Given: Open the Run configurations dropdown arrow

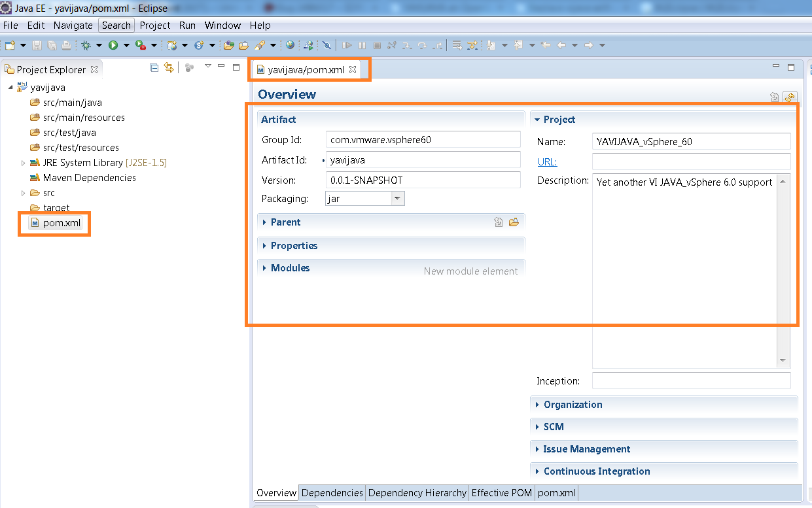Looking at the screenshot, I should pyautogui.click(x=126, y=45).
